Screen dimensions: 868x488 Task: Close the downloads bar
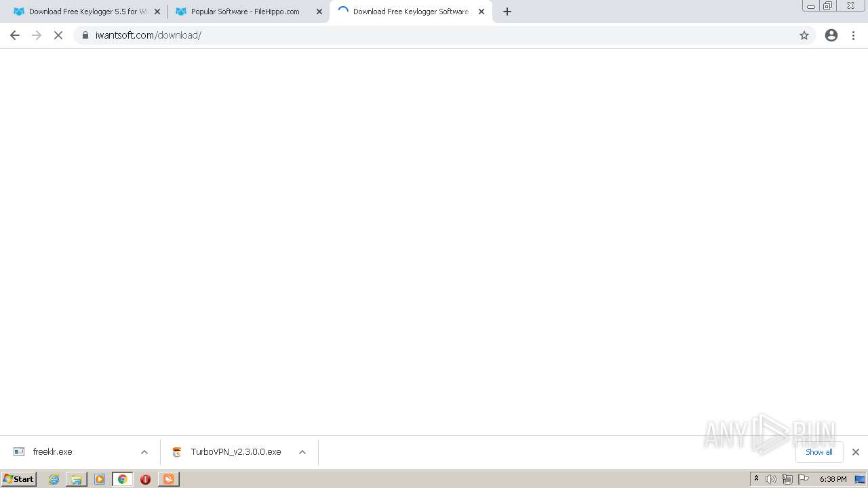(x=856, y=452)
